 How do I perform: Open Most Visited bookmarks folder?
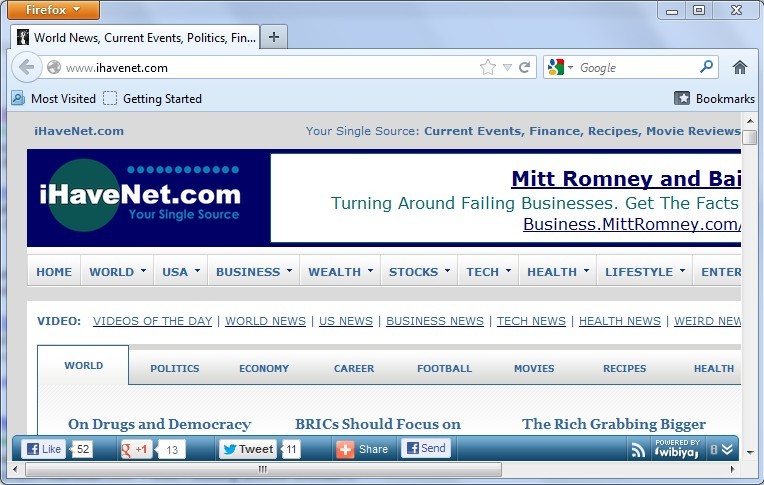point(54,98)
